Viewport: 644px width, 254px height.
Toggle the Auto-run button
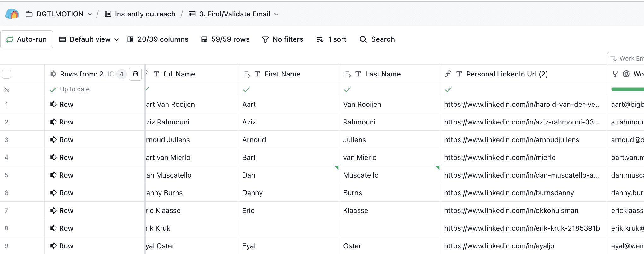pyautogui.click(x=27, y=39)
